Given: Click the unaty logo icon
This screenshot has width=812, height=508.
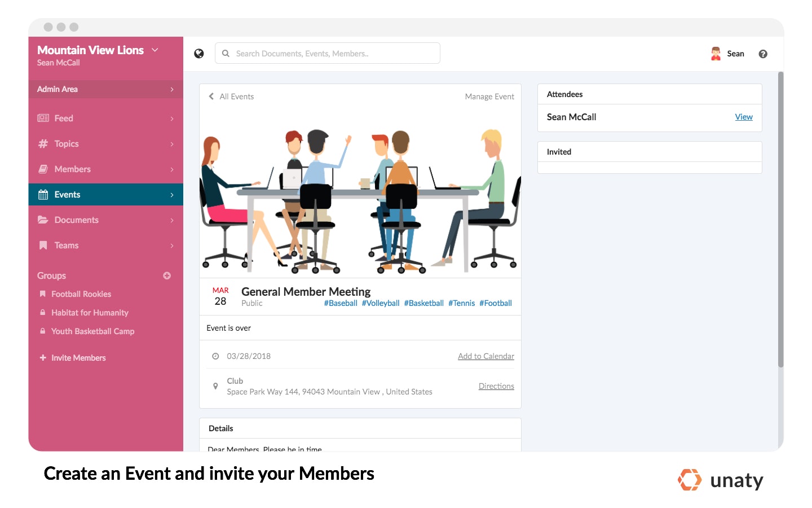Looking at the screenshot, I should pyautogui.click(x=690, y=480).
